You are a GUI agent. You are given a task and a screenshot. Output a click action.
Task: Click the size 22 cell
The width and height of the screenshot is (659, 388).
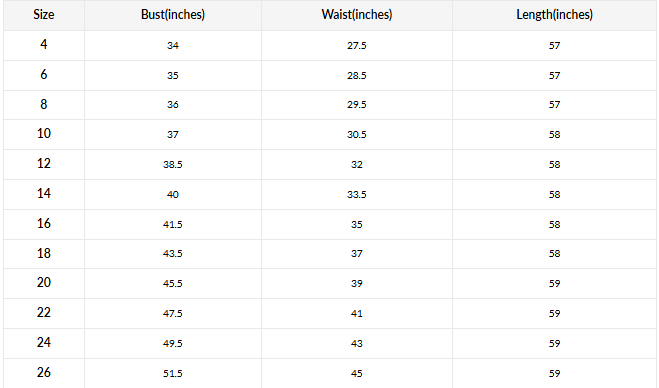point(44,312)
